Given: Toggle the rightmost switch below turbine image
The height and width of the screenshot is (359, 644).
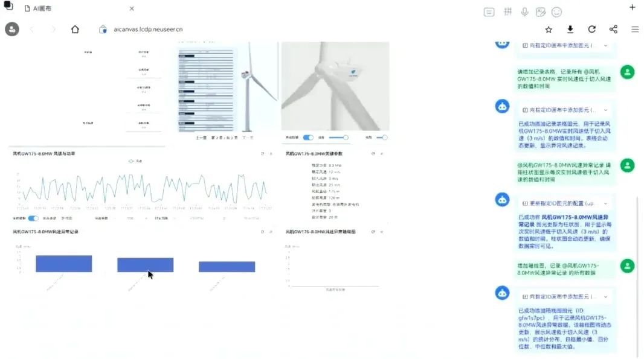Looking at the screenshot, I should (x=382, y=138).
